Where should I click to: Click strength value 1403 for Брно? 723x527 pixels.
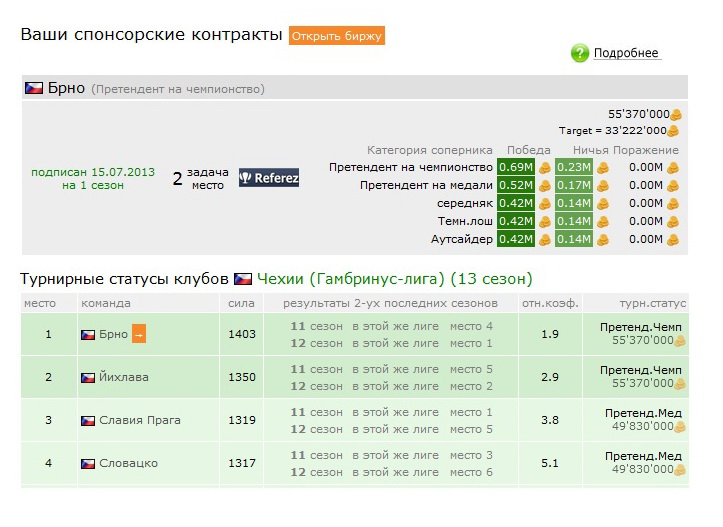tap(242, 334)
